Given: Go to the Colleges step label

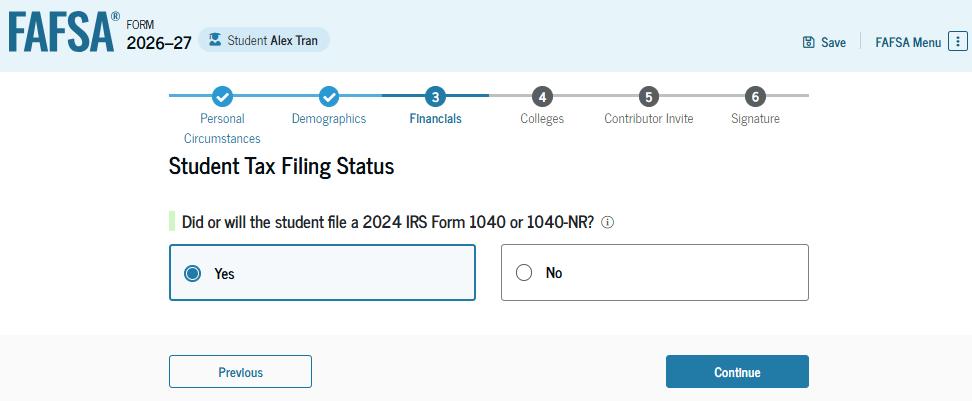Looking at the screenshot, I should 542,118.
